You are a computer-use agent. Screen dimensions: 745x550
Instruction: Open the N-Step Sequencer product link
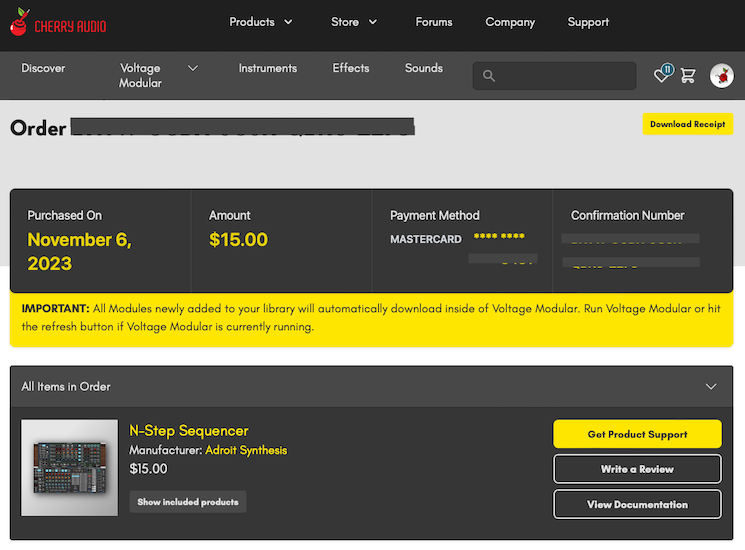tap(189, 431)
